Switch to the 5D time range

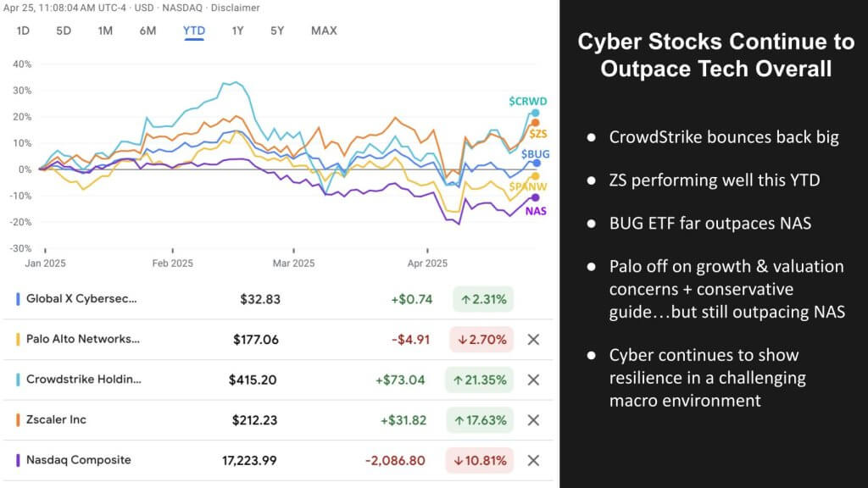(64, 30)
